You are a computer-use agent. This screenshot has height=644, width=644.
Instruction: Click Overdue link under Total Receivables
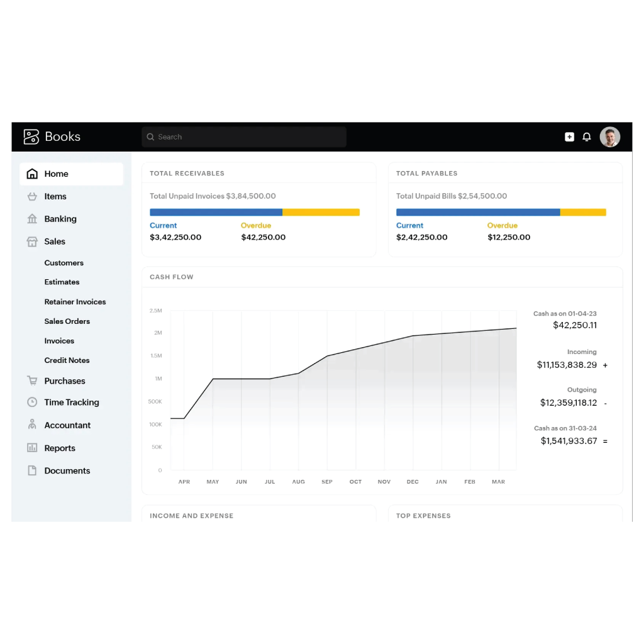pyautogui.click(x=256, y=225)
